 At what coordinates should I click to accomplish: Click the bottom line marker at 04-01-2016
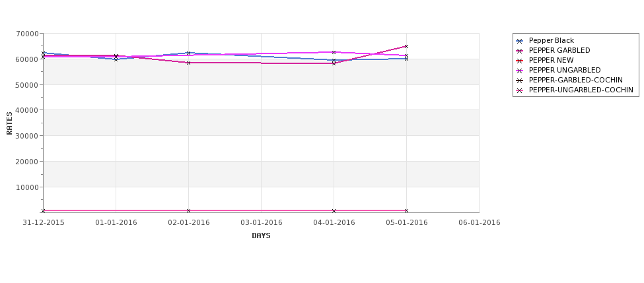click(x=334, y=211)
